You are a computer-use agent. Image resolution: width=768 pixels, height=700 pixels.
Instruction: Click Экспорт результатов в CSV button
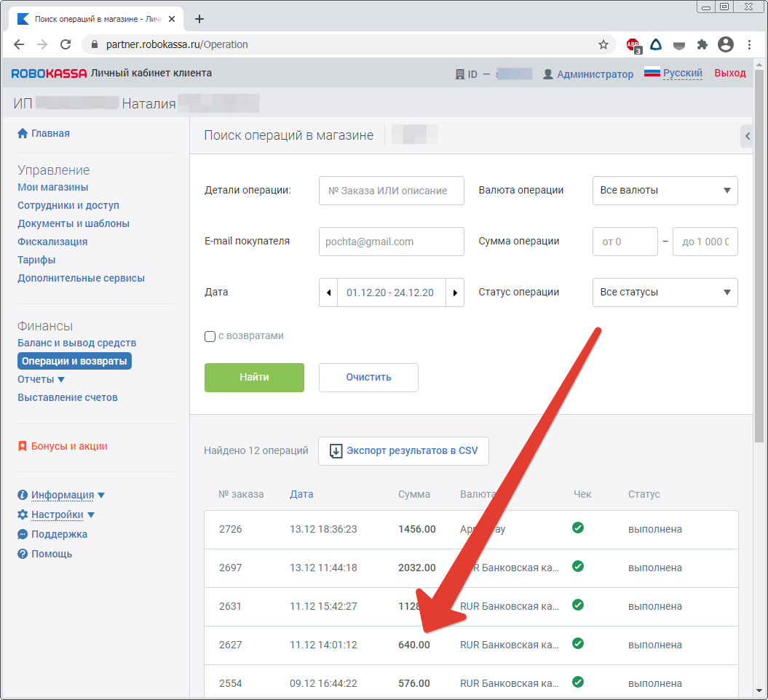(x=403, y=451)
